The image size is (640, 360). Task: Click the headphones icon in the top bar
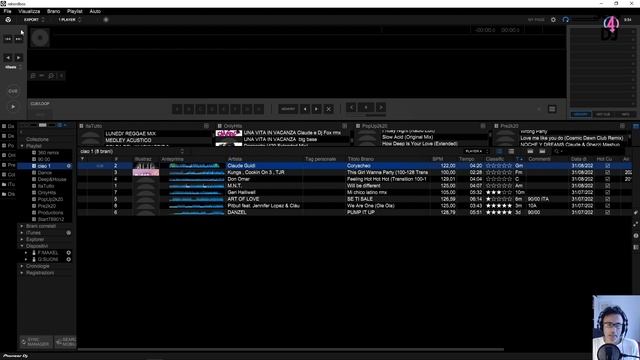point(566,20)
